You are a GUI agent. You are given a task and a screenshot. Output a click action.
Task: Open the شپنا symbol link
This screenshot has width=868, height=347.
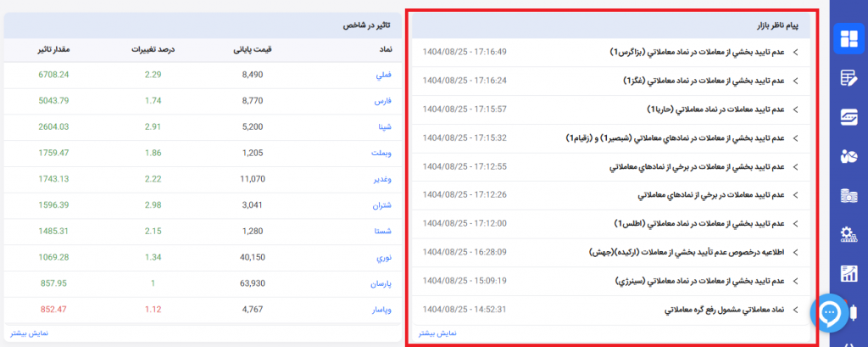tap(384, 127)
